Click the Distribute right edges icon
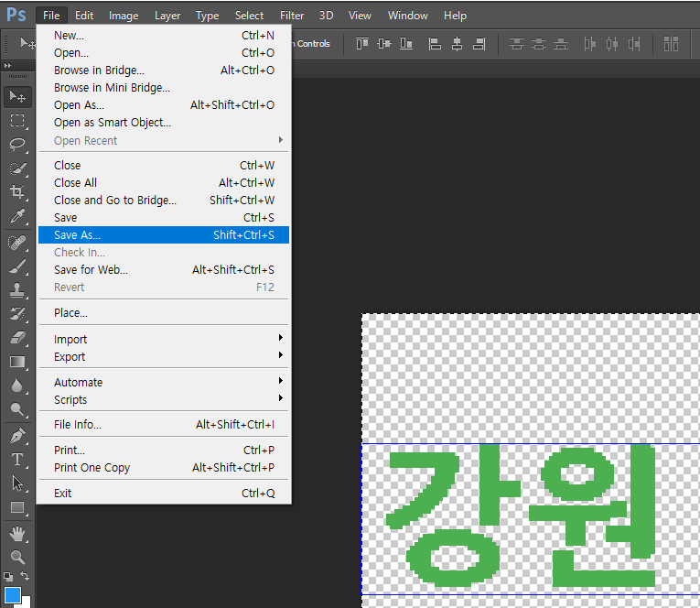The height and width of the screenshot is (608, 700). 634,44
